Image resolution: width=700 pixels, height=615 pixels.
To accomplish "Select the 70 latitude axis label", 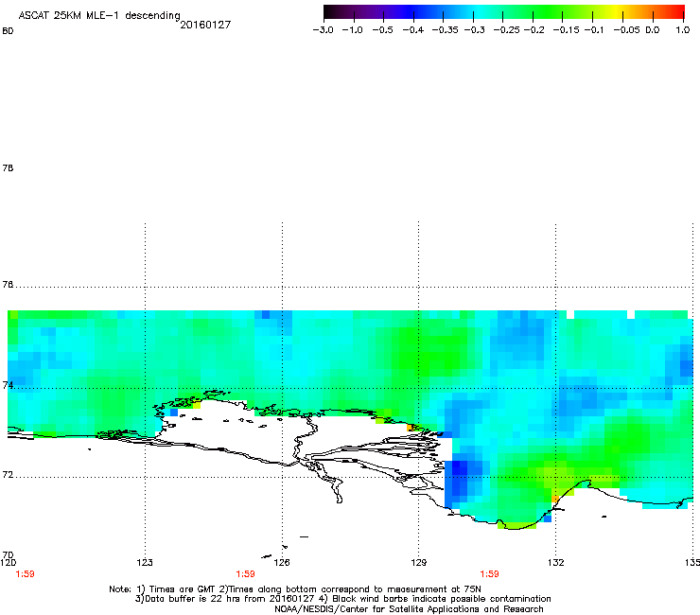I will click(8, 554).
